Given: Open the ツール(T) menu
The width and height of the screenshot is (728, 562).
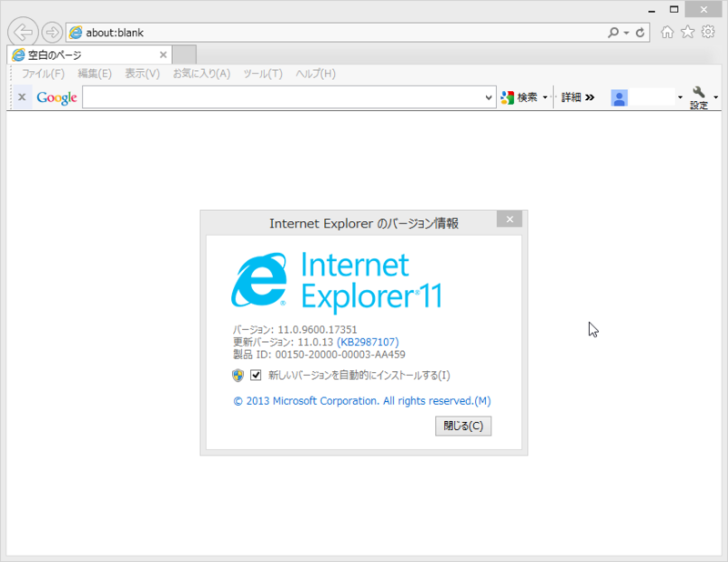Looking at the screenshot, I should click(x=263, y=74).
